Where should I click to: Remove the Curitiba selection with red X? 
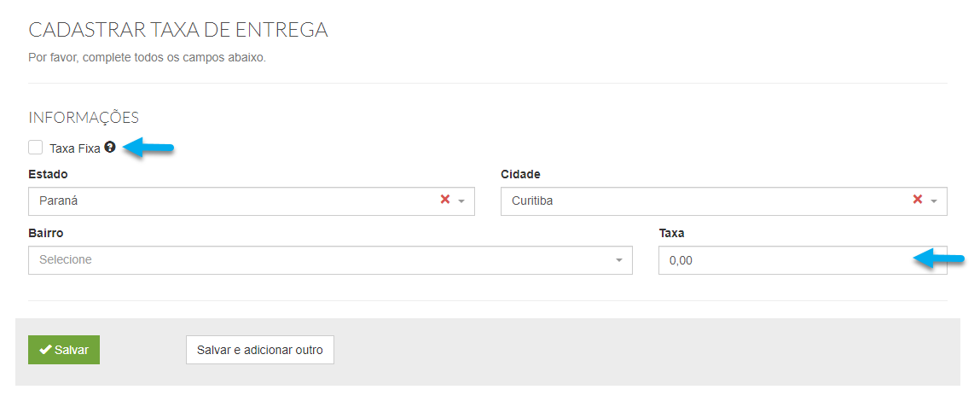coord(918,200)
